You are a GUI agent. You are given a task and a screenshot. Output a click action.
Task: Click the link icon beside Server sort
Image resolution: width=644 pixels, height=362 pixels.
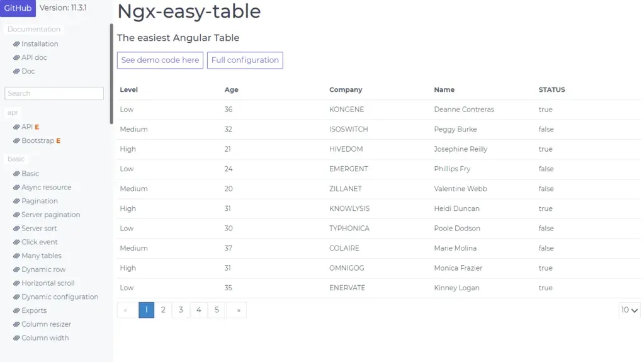click(x=16, y=229)
